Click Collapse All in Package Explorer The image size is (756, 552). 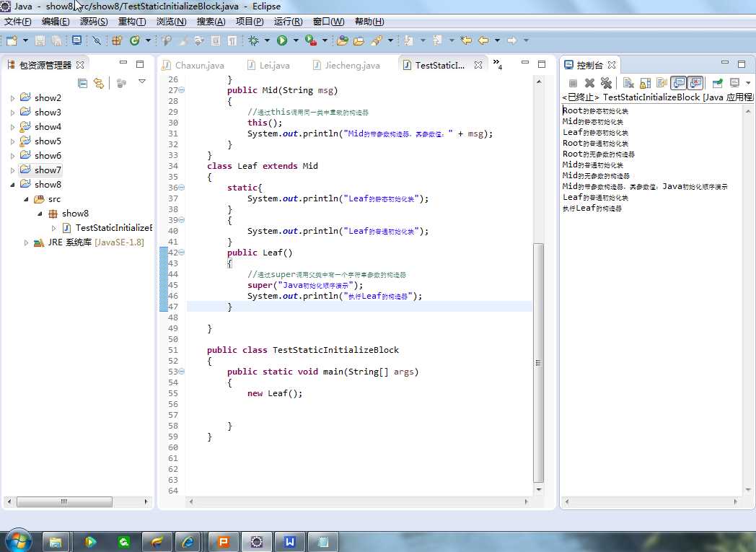[82, 84]
